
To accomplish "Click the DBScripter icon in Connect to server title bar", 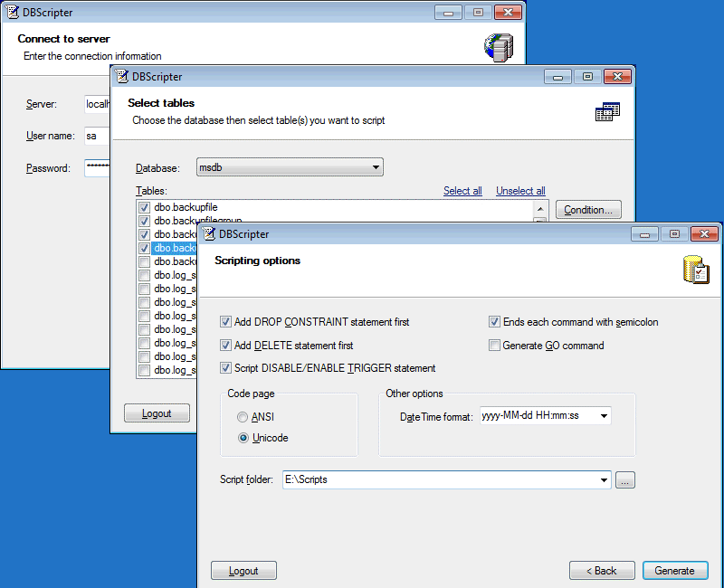I will tap(13, 12).
